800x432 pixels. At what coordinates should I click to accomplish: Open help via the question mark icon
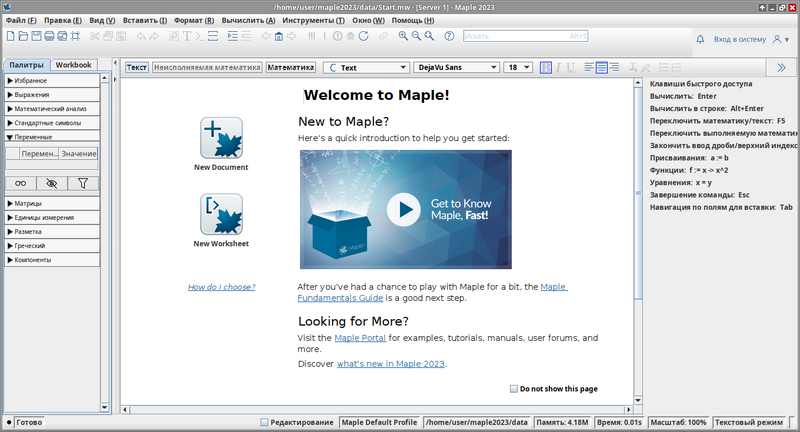coord(449,36)
